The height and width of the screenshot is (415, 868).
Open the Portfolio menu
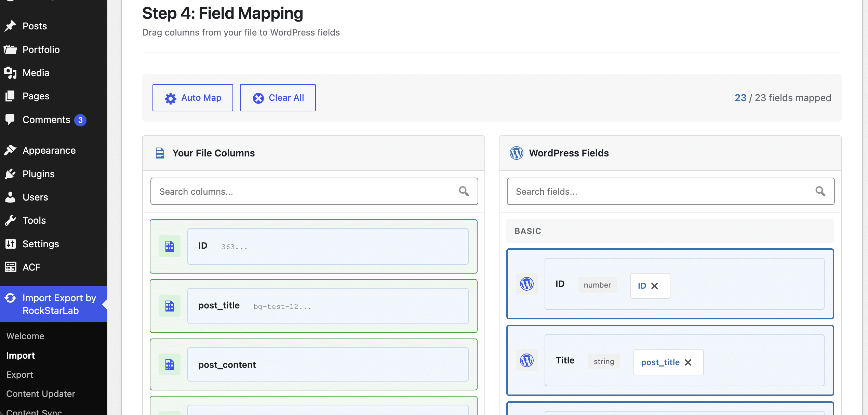point(54,50)
